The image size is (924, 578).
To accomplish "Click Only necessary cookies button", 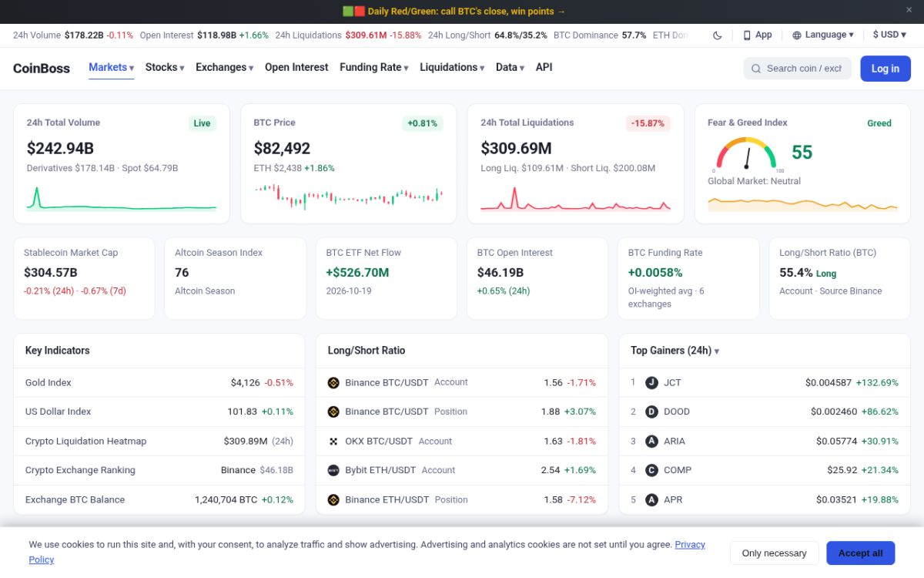I will point(774,553).
